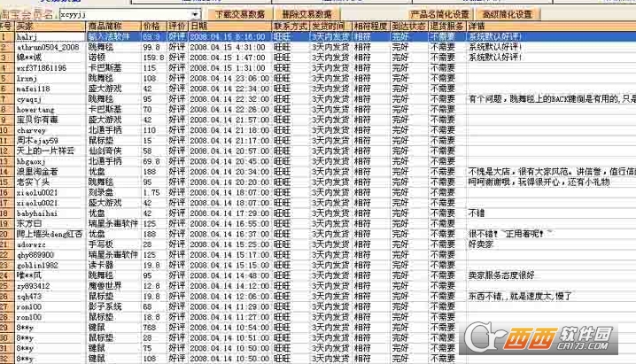Select buyer hbgaoxj

pyautogui.click(x=31, y=161)
